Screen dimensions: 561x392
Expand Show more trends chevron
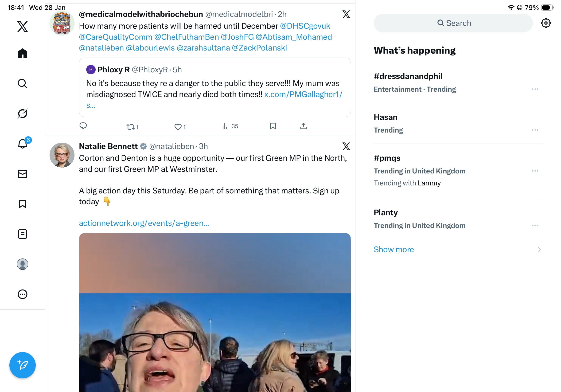[539, 249]
